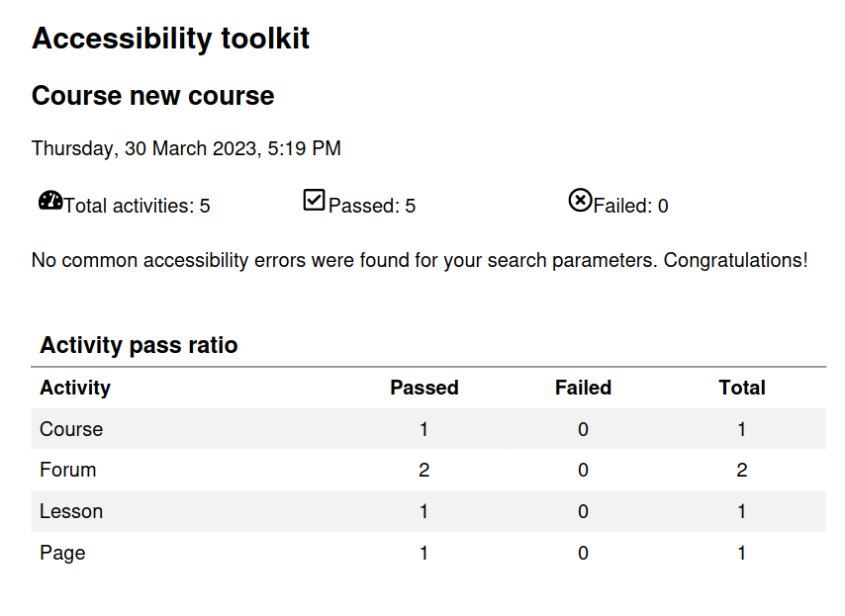Click the Congratulations no errors message

tap(420, 261)
